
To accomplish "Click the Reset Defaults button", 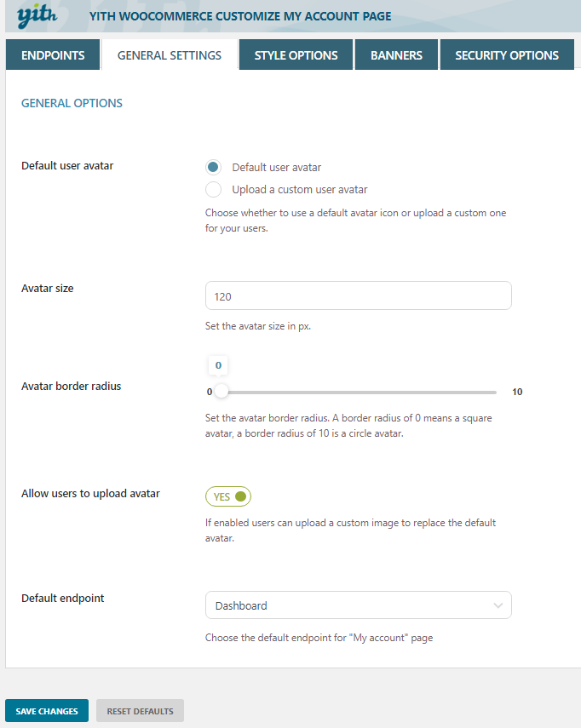I will 140,711.
